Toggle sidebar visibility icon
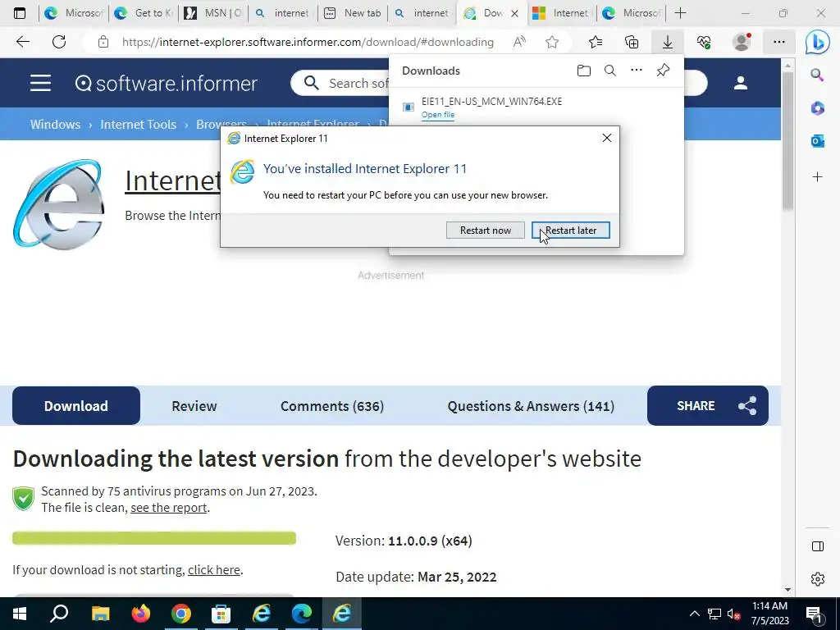 click(818, 546)
